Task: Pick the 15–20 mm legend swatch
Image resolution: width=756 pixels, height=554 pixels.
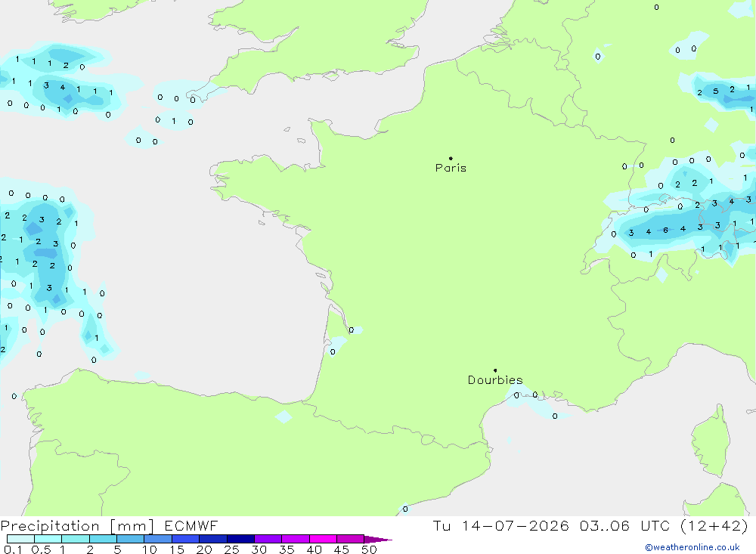Action: [185, 539]
